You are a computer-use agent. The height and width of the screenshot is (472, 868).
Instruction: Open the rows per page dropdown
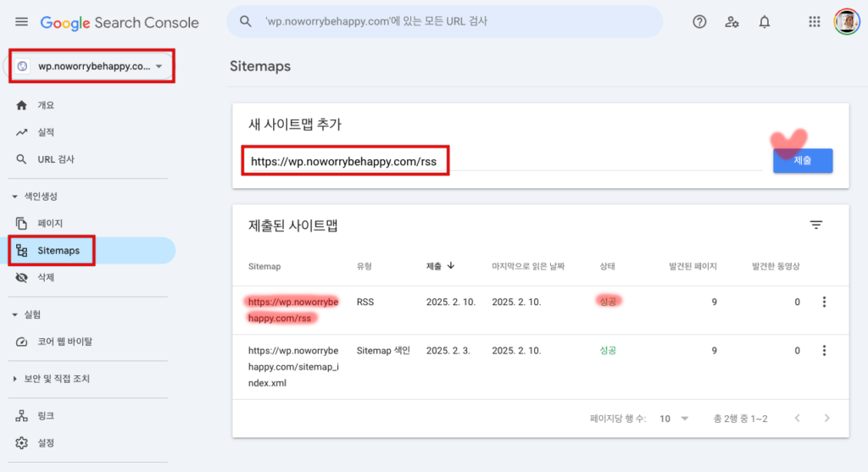tap(674, 419)
